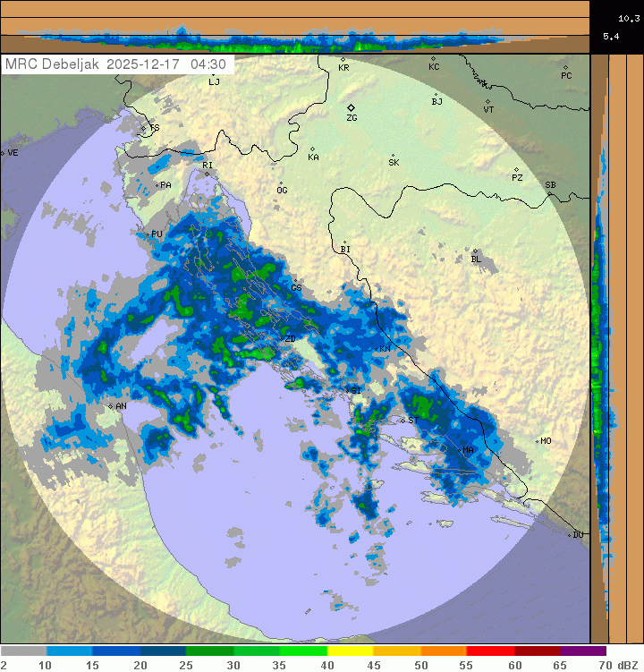Select the BL city marker
Image resolution: width=644 pixels, height=672 pixels.
click(476, 252)
